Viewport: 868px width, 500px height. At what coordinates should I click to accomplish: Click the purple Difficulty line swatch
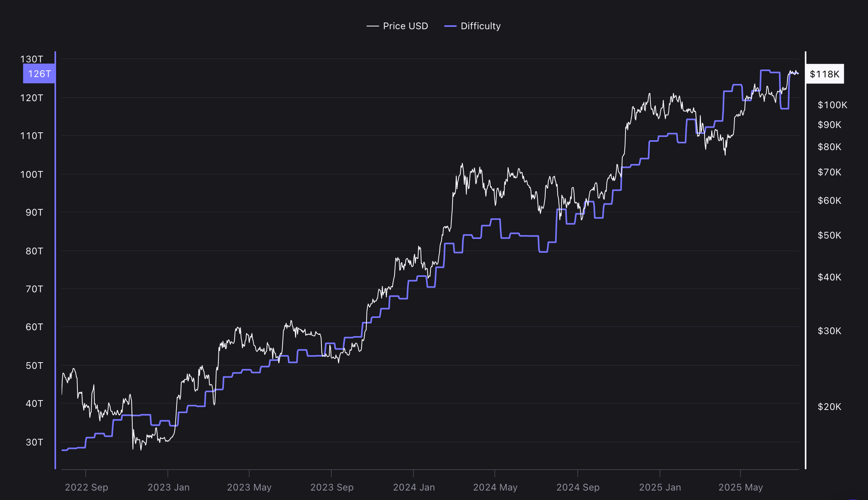click(449, 26)
